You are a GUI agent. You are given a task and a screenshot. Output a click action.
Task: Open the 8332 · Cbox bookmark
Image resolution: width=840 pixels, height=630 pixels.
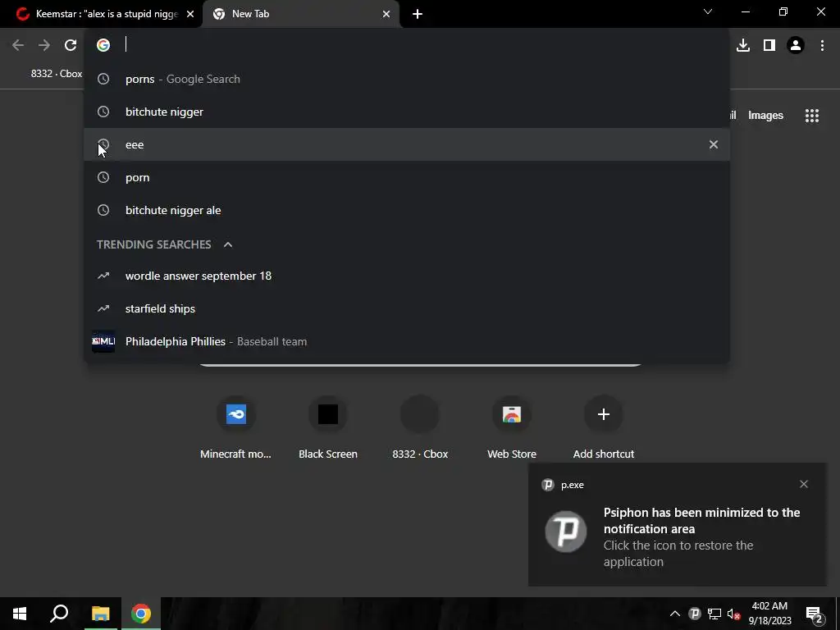(x=57, y=73)
